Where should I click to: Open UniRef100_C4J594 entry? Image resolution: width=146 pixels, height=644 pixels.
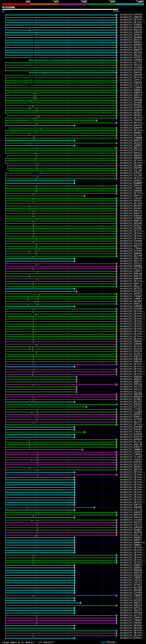click(x=131, y=67)
